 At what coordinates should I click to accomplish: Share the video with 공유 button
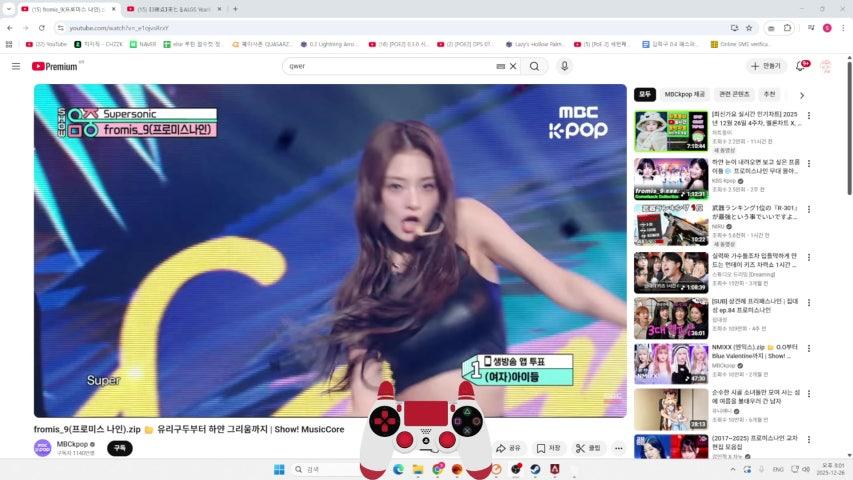(508, 448)
